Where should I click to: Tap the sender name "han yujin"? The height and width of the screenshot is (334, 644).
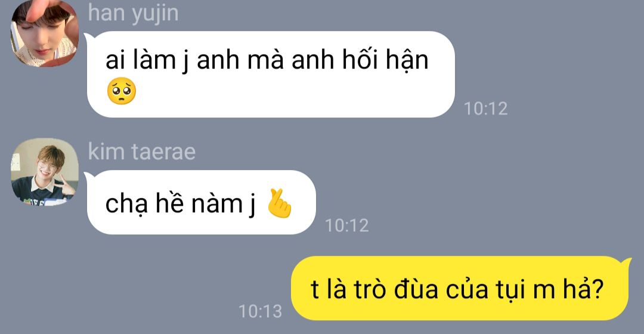133,13
